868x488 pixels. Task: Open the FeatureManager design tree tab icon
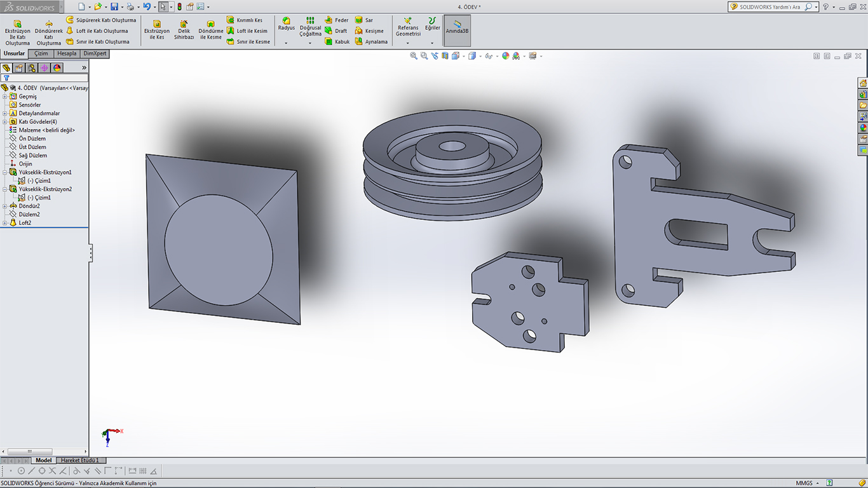(6, 67)
